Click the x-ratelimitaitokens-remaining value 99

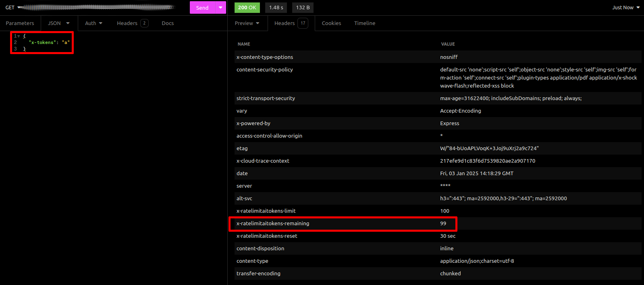pyautogui.click(x=443, y=224)
